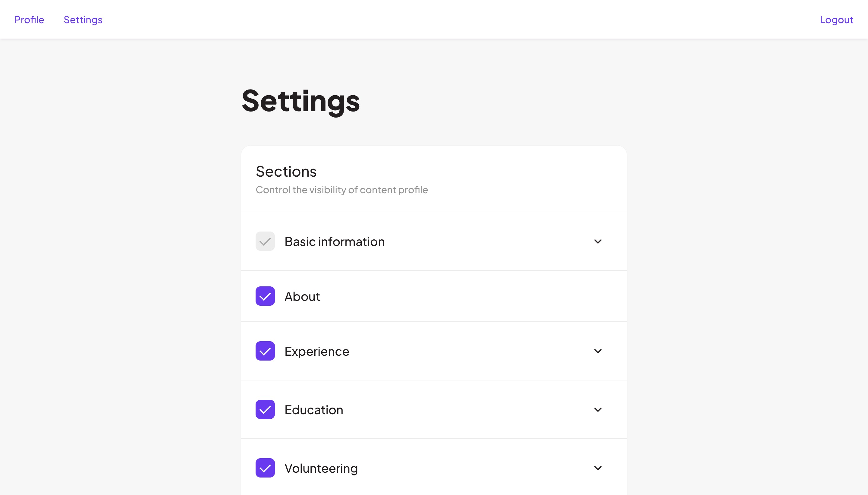
Task: Open the Experience section chevron
Action: click(x=598, y=351)
